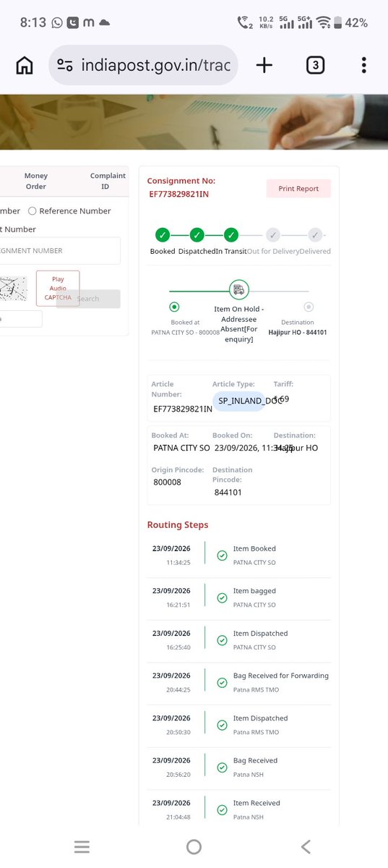Open site settings icon in address bar
Image resolution: width=388 pixels, height=868 pixels.
65,66
